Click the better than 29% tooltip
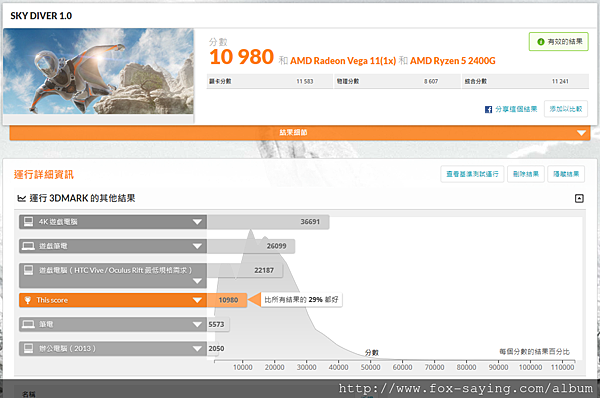 (302, 300)
